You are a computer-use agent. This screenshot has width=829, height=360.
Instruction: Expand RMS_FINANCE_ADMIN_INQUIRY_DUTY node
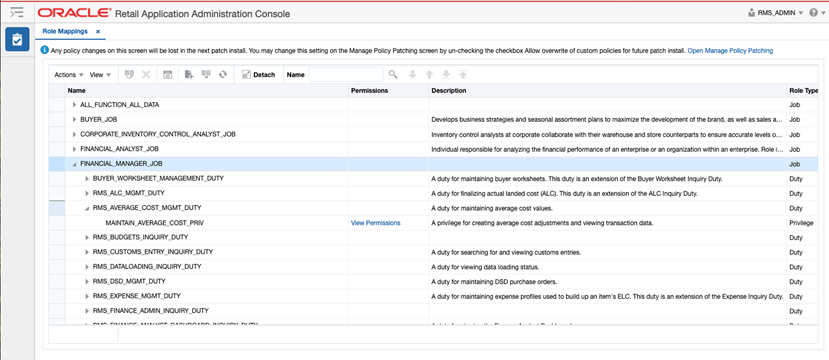tap(87, 311)
